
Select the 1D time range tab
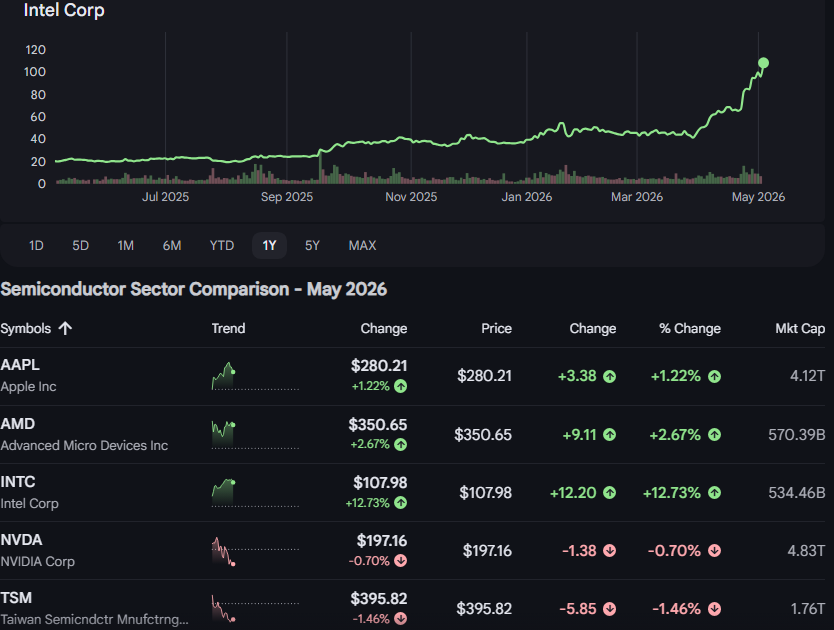[x=36, y=245]
